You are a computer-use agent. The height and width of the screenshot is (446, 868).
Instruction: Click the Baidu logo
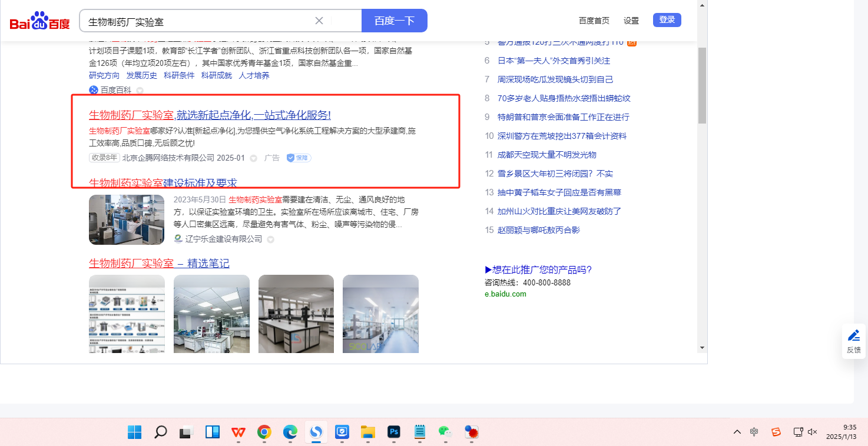pos(39,21)
